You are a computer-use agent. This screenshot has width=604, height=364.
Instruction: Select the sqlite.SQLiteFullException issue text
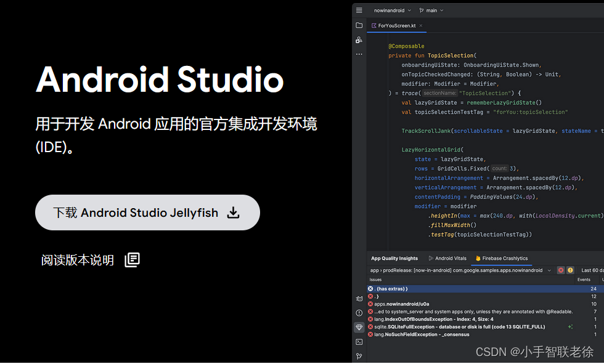460,326
